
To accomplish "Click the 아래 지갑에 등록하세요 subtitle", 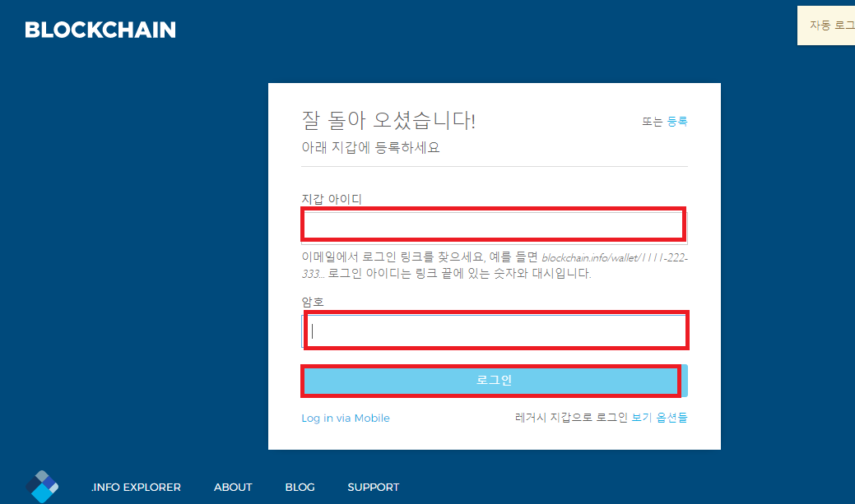I will tap(371, 148).
